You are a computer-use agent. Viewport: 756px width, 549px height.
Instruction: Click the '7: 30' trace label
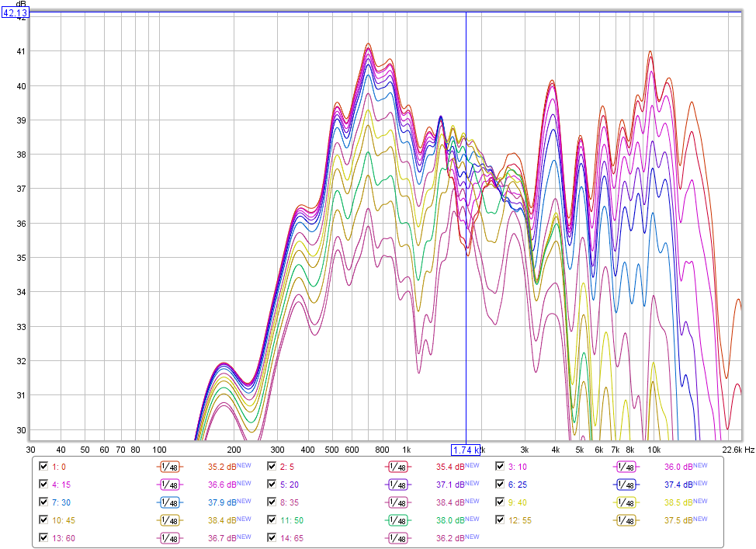pyautogui.click(x=61, y=502)
